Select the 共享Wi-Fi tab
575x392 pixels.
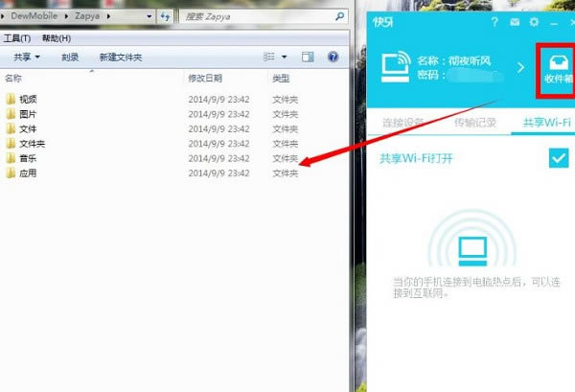547,122
